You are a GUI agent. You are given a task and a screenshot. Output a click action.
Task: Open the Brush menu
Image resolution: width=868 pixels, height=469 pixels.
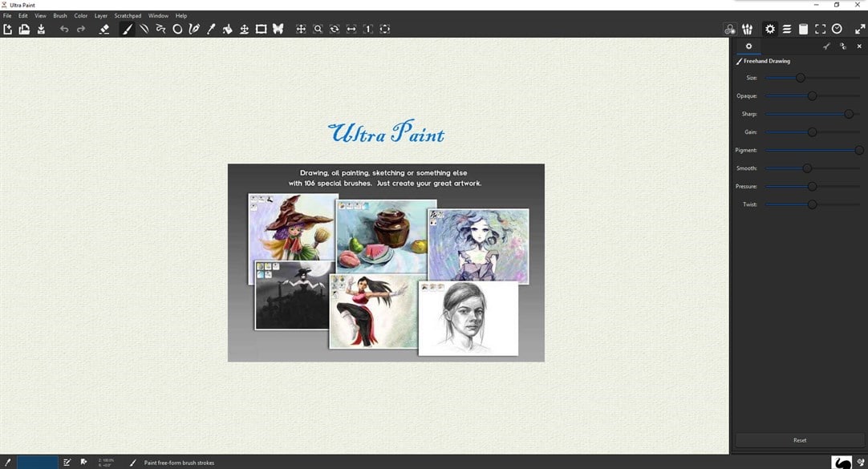[x=59, y=15]
